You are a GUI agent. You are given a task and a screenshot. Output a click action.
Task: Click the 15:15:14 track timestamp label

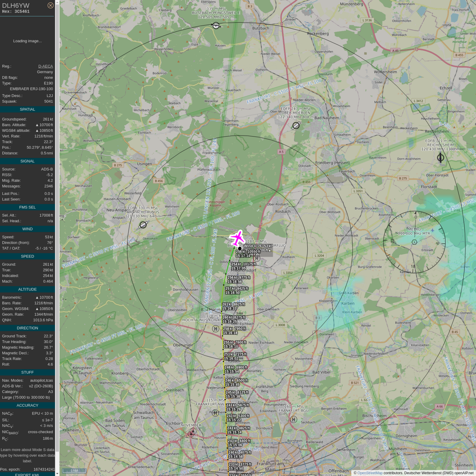point(234,432)
